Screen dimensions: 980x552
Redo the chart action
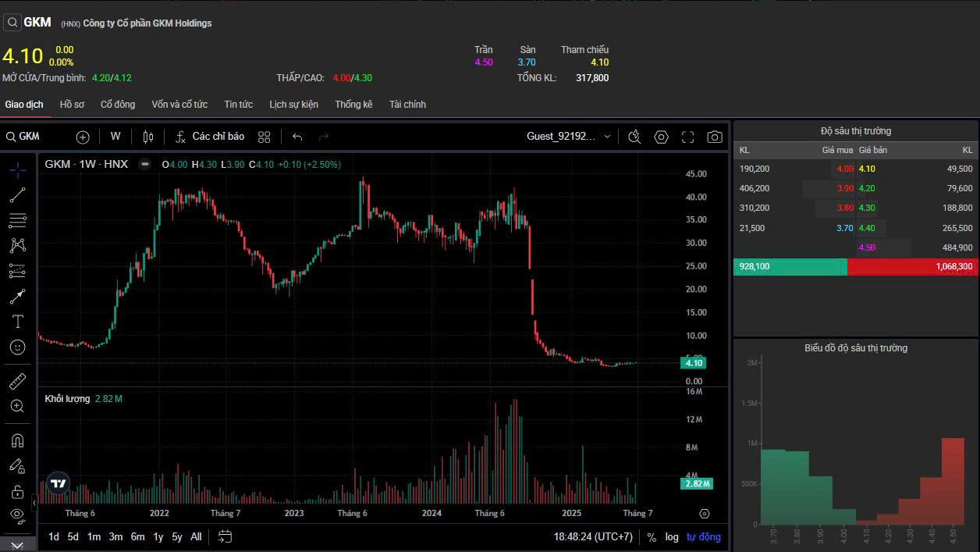324,137
